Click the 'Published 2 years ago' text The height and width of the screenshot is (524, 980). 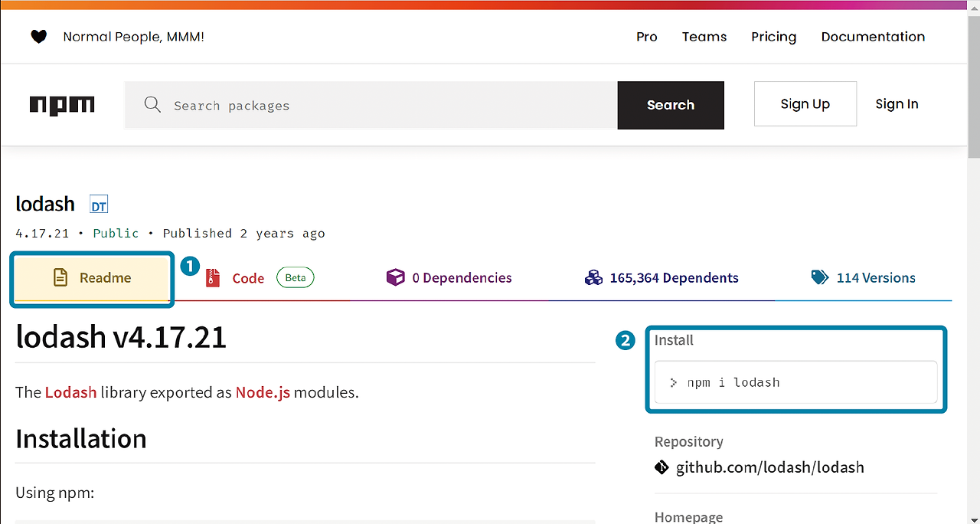[243, 233]
